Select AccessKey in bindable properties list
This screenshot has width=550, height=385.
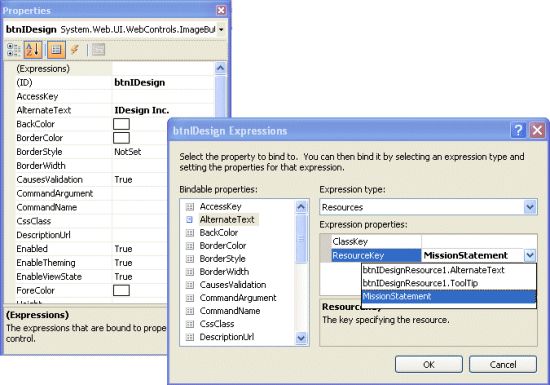click(220, 207)
